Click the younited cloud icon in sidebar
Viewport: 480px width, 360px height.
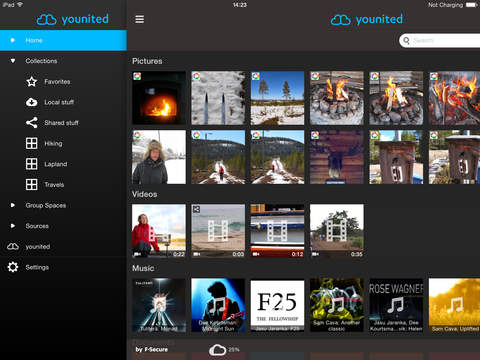(x=13, y=246)
